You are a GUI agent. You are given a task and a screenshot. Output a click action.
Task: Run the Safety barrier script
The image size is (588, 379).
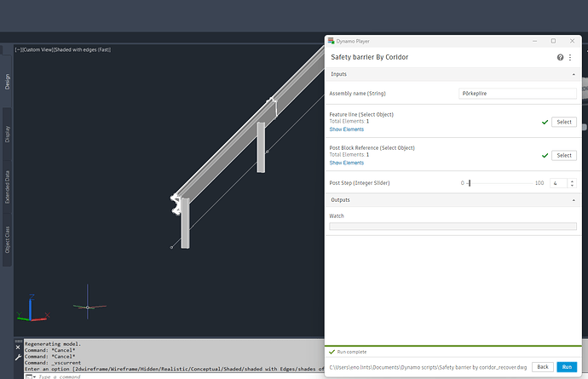[567, 367]
